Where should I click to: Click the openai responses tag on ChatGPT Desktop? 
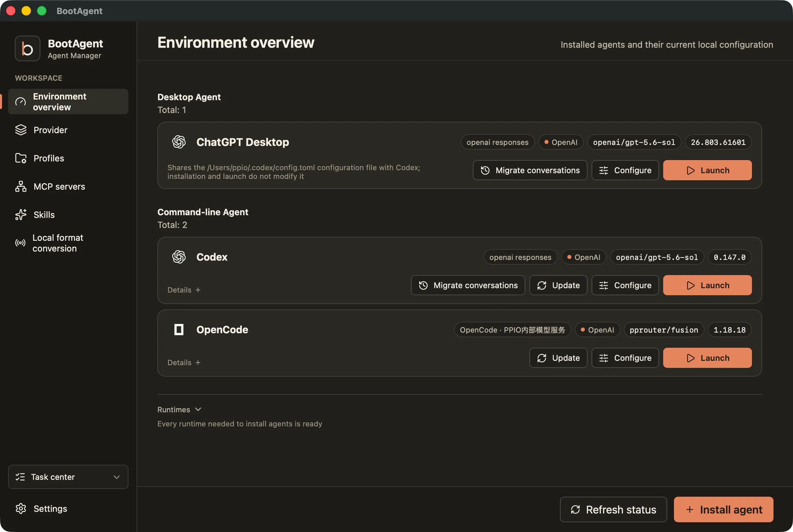(497, 142)
